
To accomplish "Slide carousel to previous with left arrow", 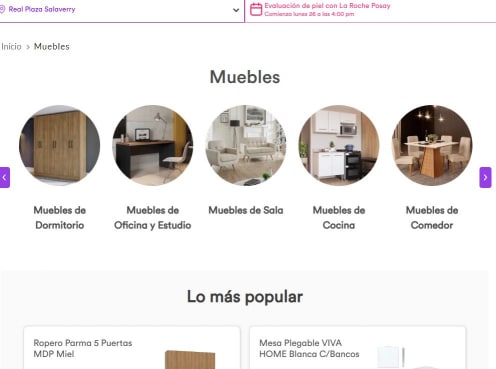I will [5, 177].
